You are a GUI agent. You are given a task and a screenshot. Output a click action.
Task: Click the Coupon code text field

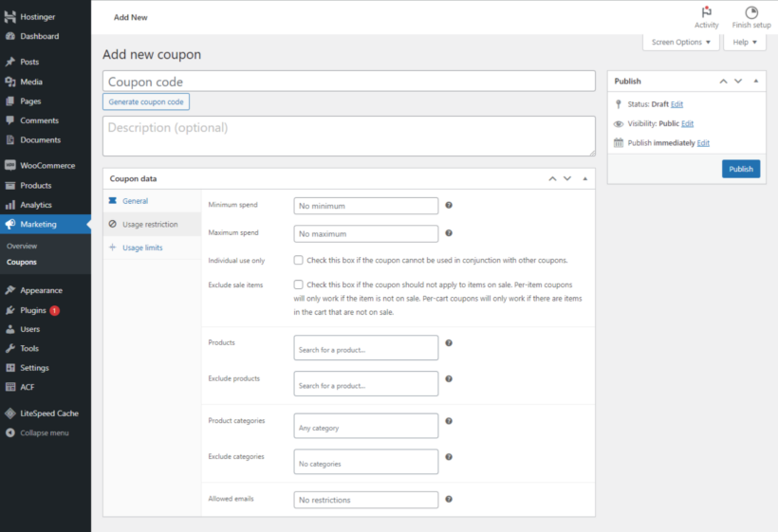[349, 82]
